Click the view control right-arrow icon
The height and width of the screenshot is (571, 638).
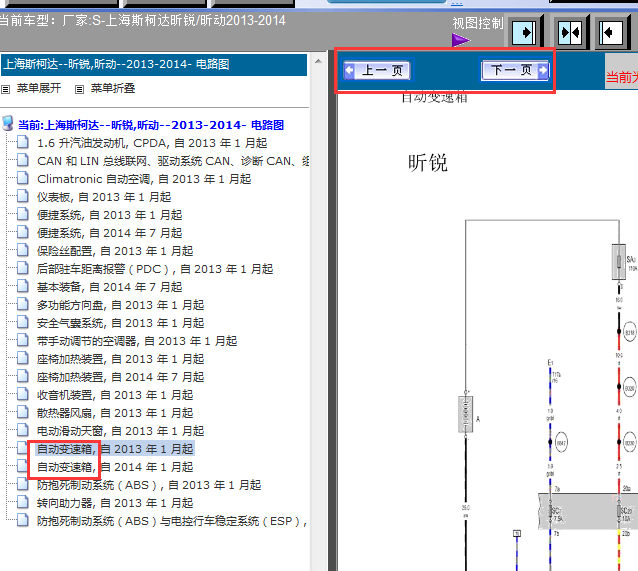tap(523, 33)
